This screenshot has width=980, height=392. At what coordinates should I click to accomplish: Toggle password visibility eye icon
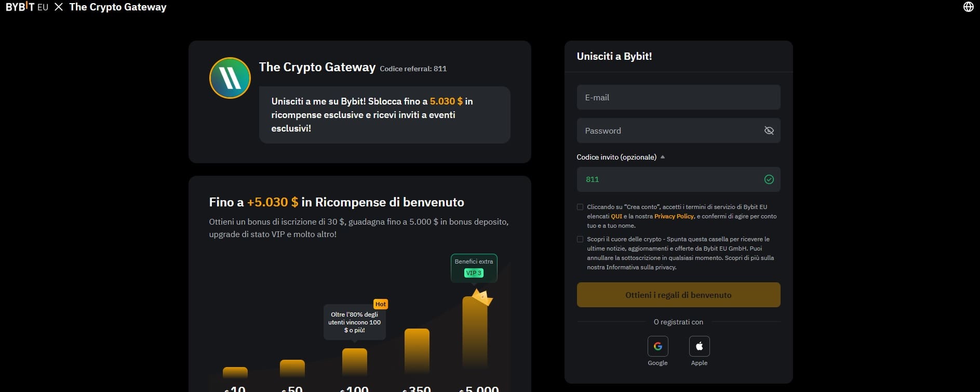pos(769,130)
